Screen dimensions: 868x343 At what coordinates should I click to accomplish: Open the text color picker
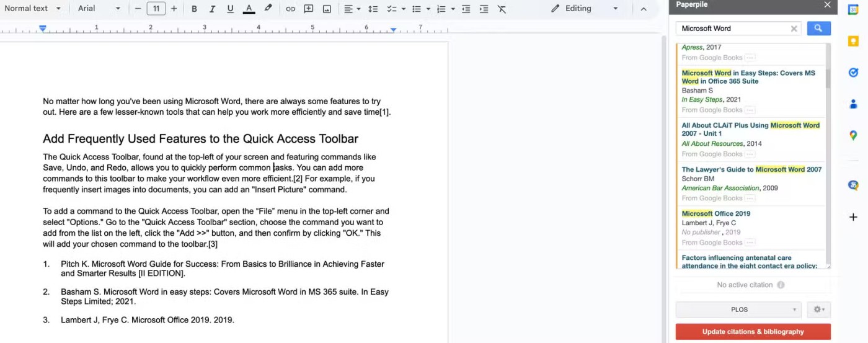[x=249, y=9]
